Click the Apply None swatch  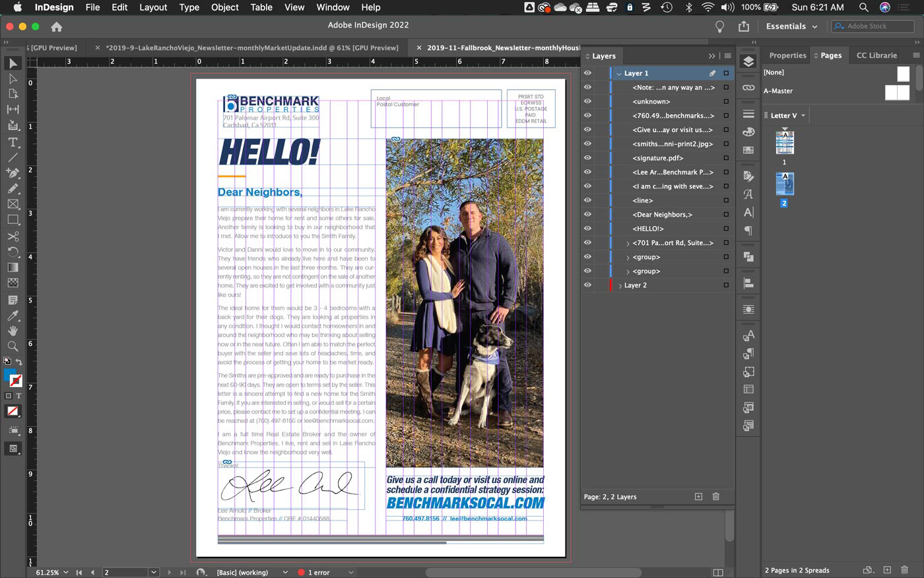click(x=13, y=411)
